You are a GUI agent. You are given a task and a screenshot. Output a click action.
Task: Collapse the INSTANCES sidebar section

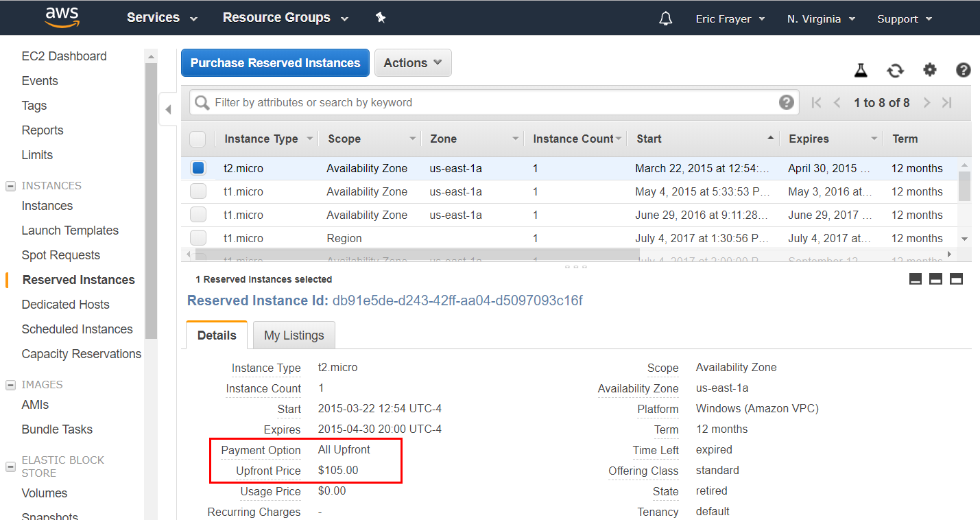pyautogui.click(x=11, y=186)
